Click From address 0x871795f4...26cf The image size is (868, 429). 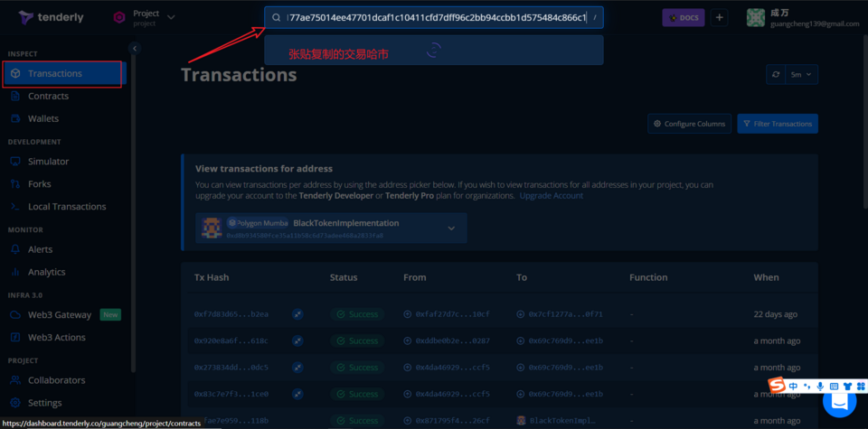pyautogui.click(x=452, y=421)
